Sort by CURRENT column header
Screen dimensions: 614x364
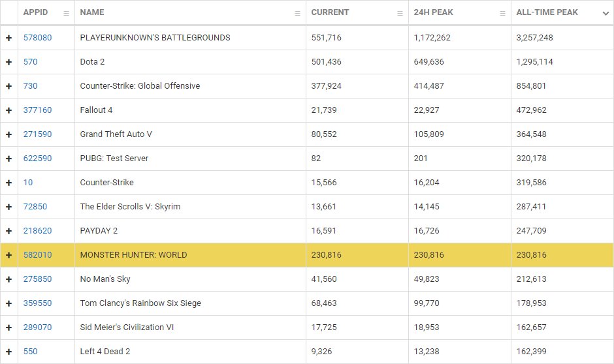(x=330, y=12)
